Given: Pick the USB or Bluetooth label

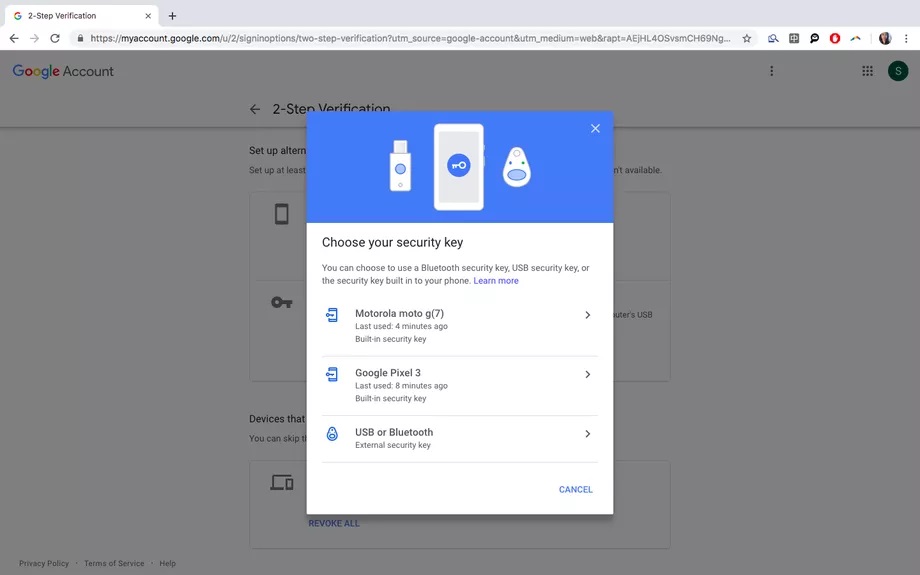Looking at the screenshot, I should (394, 432).
